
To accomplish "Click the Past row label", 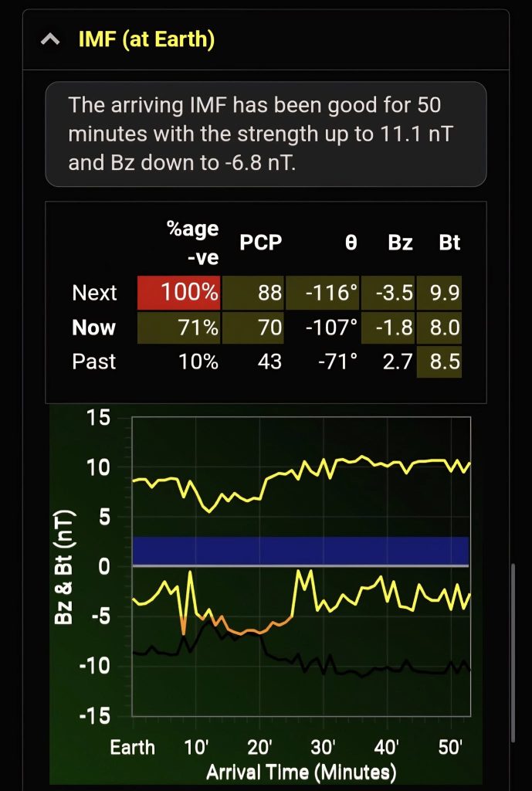I will tap(94, 362).
